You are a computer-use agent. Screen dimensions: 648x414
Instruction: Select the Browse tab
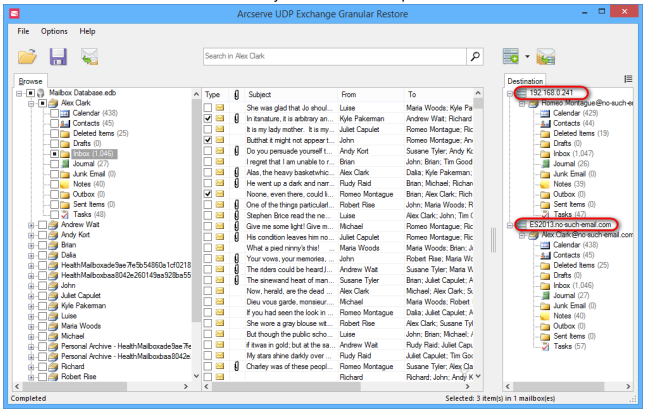click(31, 81)
